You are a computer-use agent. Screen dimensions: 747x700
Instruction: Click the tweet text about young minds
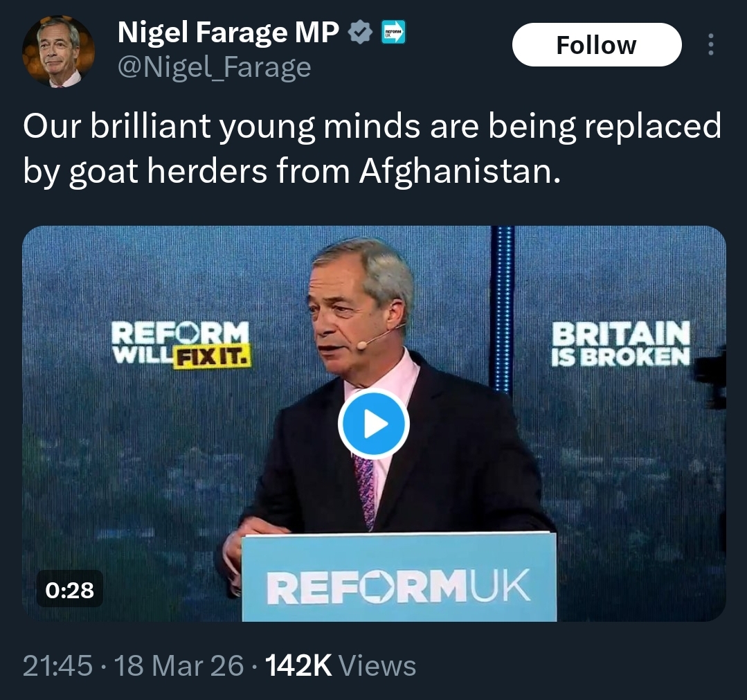pos(372,148)
